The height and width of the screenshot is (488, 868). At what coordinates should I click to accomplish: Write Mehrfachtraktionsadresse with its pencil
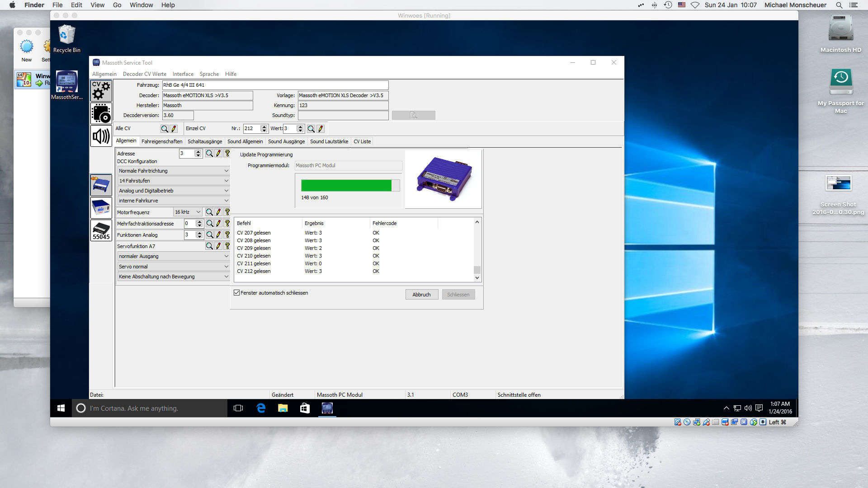(218, 223)
